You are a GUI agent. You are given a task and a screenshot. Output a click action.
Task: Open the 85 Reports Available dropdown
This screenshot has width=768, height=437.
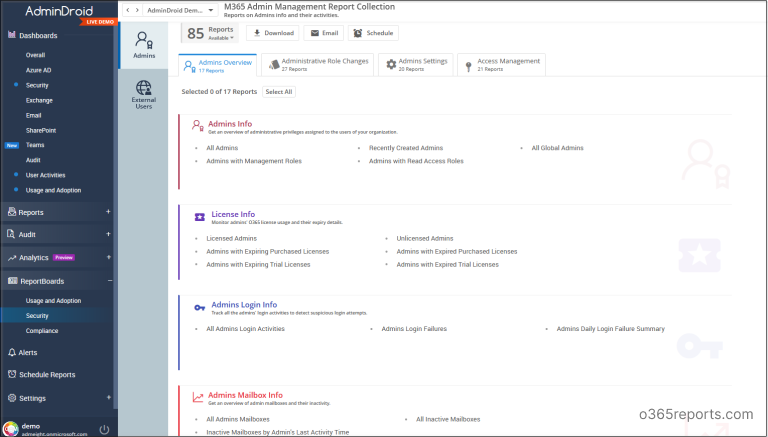(x=210, y=33)
